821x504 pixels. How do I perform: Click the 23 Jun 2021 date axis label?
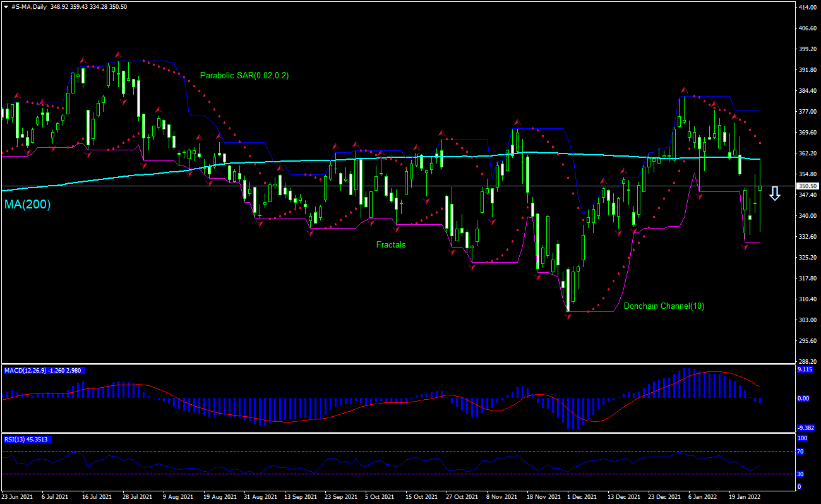coord(17,497)
